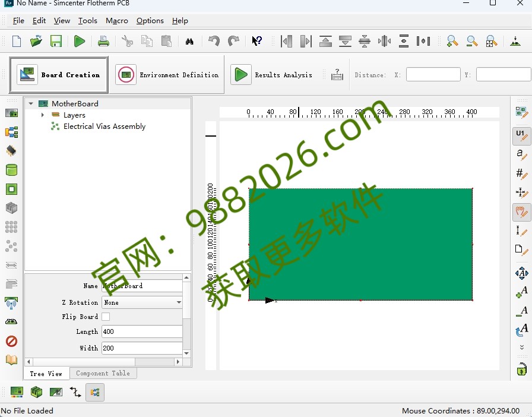Open the Options menu
This screenshot has height=417, width=532.
point(150,21)
